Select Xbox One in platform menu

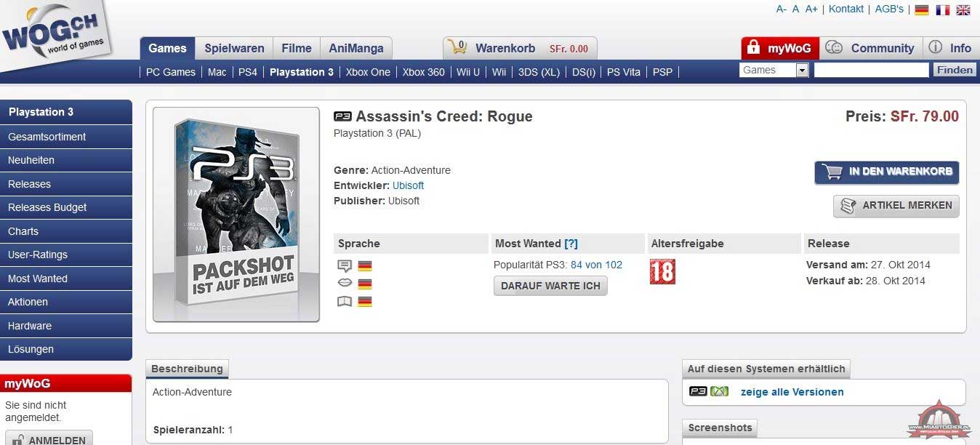368,72
